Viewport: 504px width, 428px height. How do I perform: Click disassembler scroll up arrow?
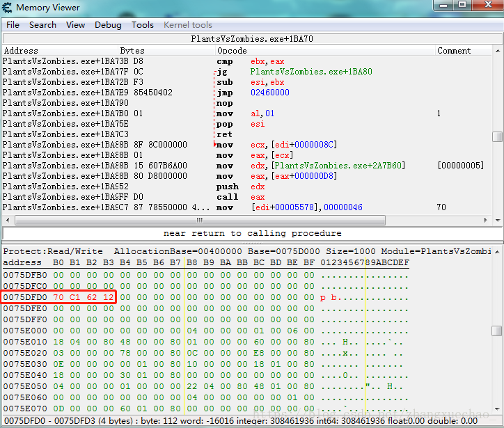point(498,51)
